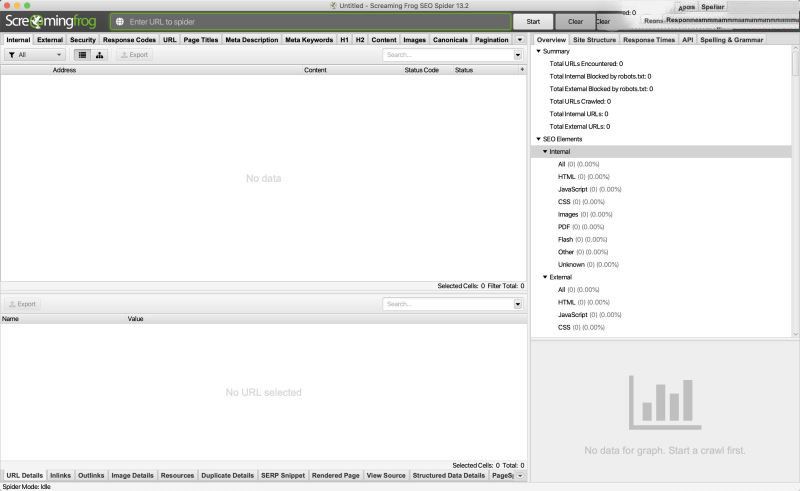Click the upper Search box

(x=448, y=55)
